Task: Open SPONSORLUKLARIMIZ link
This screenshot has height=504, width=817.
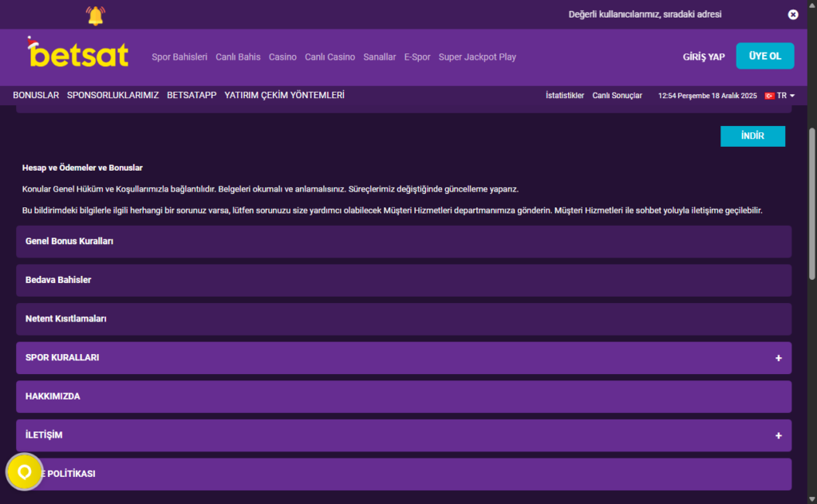Action: pyautogui.click(x=112, y=95)
